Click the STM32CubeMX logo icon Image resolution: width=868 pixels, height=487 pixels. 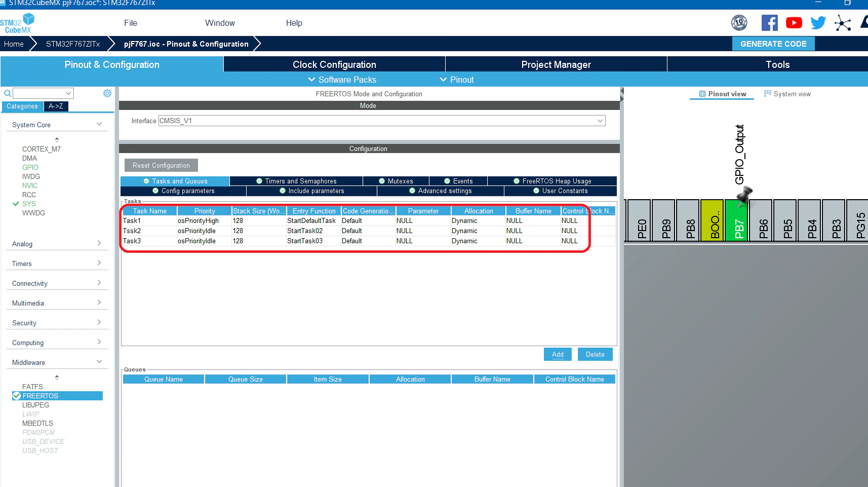click(17, 23)
